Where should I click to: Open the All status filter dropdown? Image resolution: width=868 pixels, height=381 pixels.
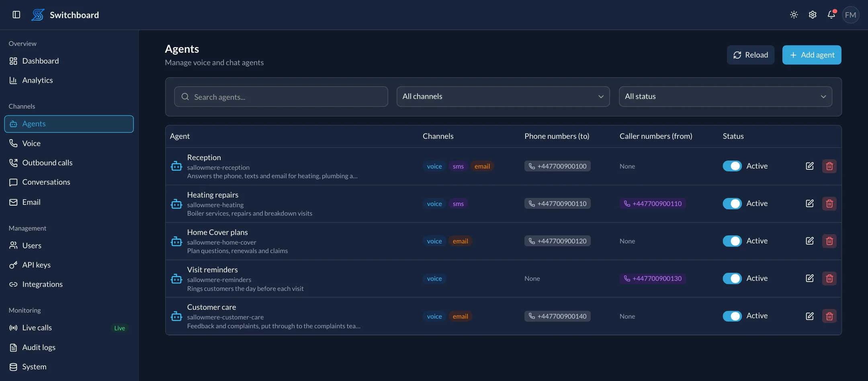pyautogui.click(x=725, y=97)
